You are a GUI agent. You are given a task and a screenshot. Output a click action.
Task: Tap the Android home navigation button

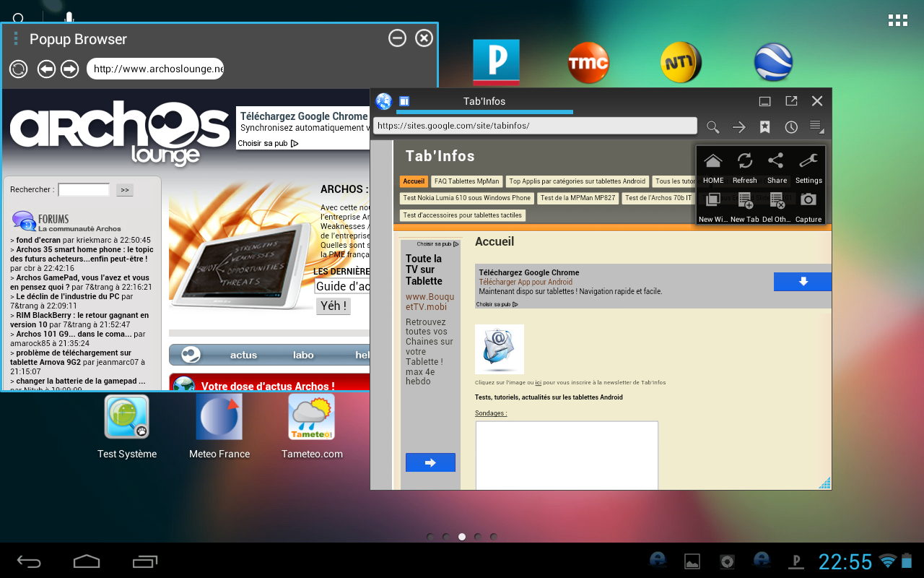tap(87, 561)
